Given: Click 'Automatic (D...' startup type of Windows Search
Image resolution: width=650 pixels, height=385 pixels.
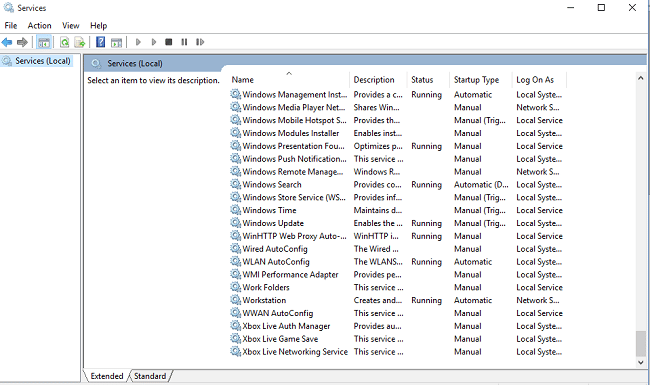Looking at the screenshot, I should pyautogui.click(x=481, y=184).
